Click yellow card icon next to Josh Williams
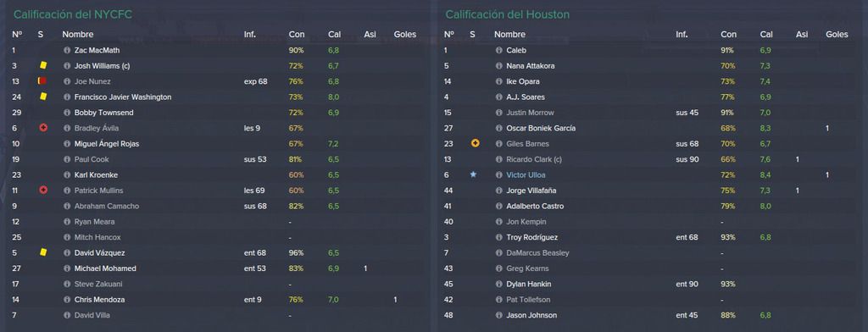This screenshot has height=332, width=868. coord(43,65)
